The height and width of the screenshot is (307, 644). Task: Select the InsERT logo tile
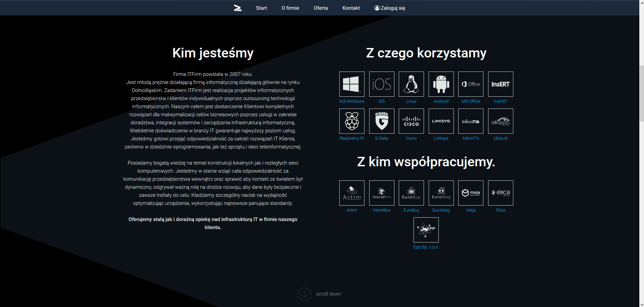[x=501, y=84]
